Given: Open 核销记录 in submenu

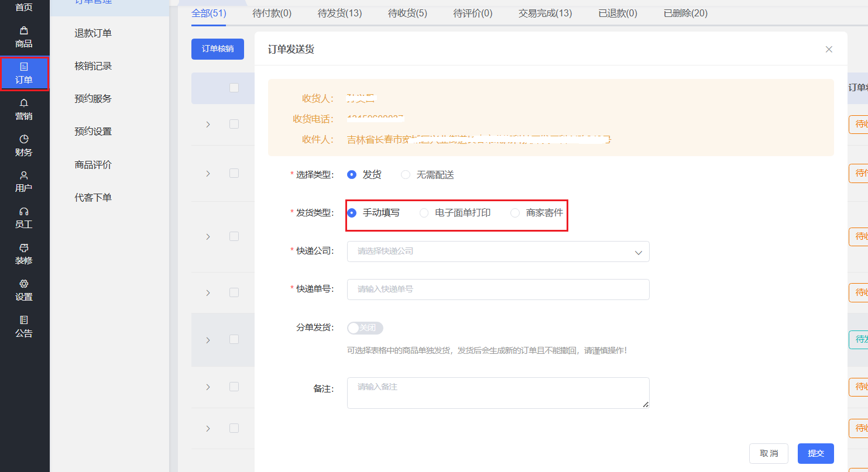Looking at the screenshot, I should click(93, 66).
